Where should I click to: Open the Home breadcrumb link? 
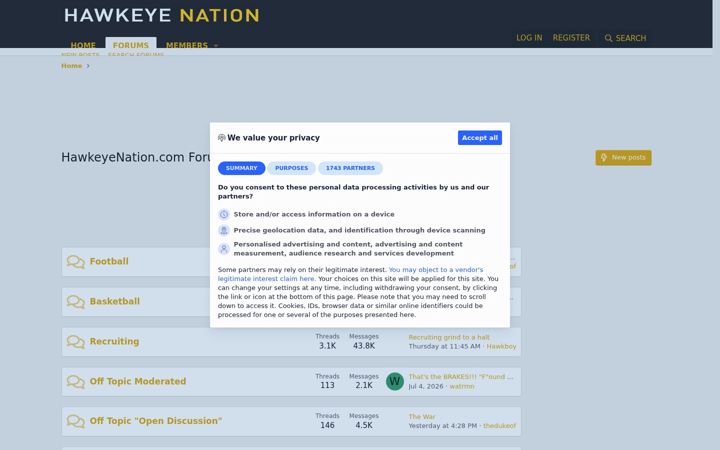tap(72, 66)
